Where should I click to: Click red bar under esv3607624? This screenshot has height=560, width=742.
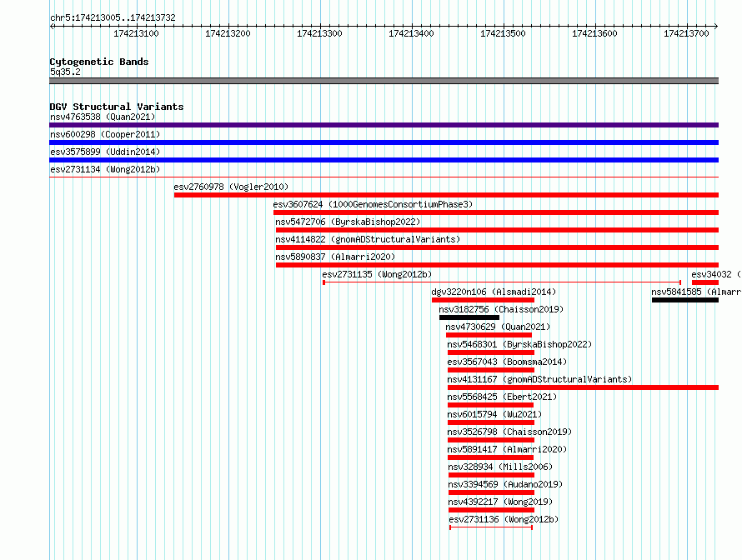point(496,212)
